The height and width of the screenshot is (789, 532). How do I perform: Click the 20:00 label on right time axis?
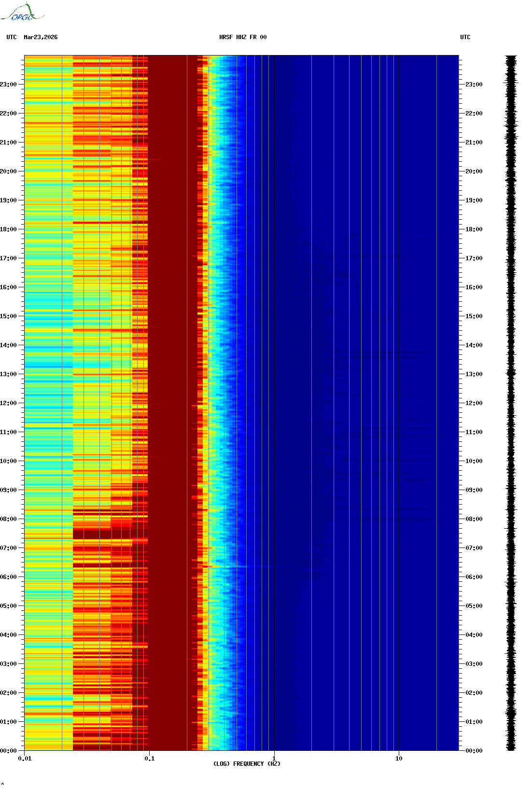click(x=474, y=171)
